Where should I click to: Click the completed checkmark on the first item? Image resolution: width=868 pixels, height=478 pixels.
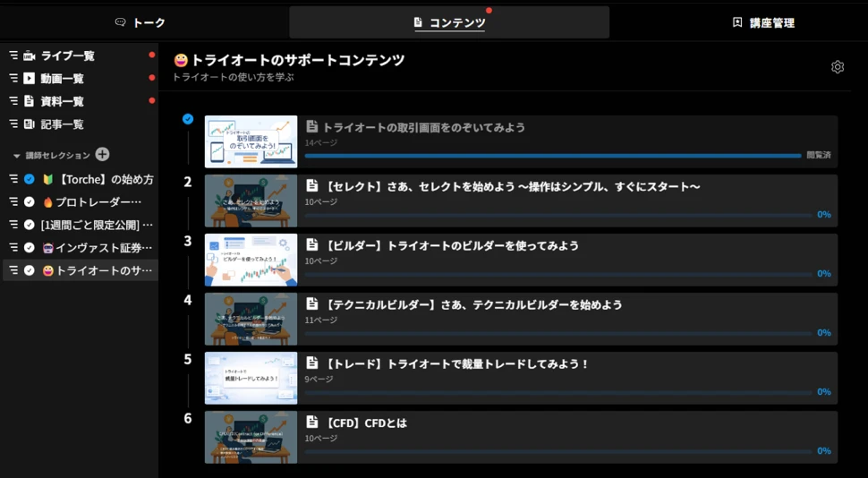[188, 119]
